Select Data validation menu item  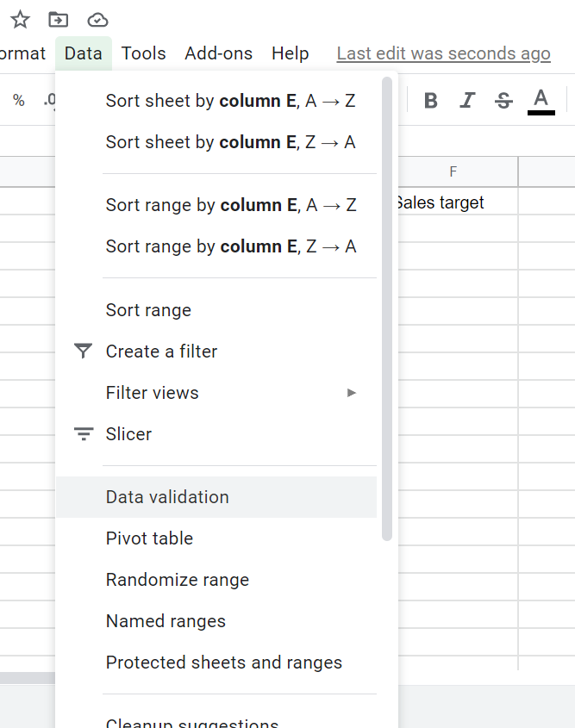(167, 497)
